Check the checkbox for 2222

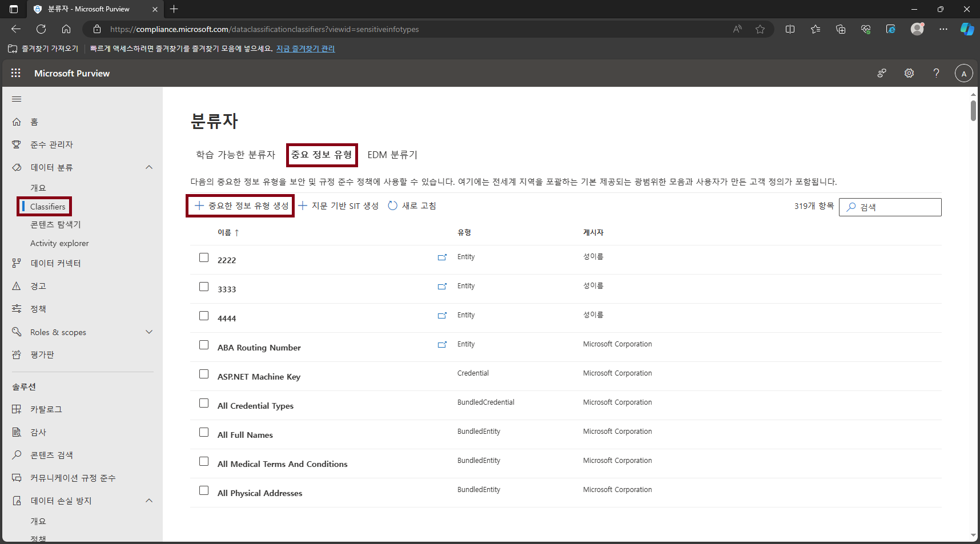[204, 257]
